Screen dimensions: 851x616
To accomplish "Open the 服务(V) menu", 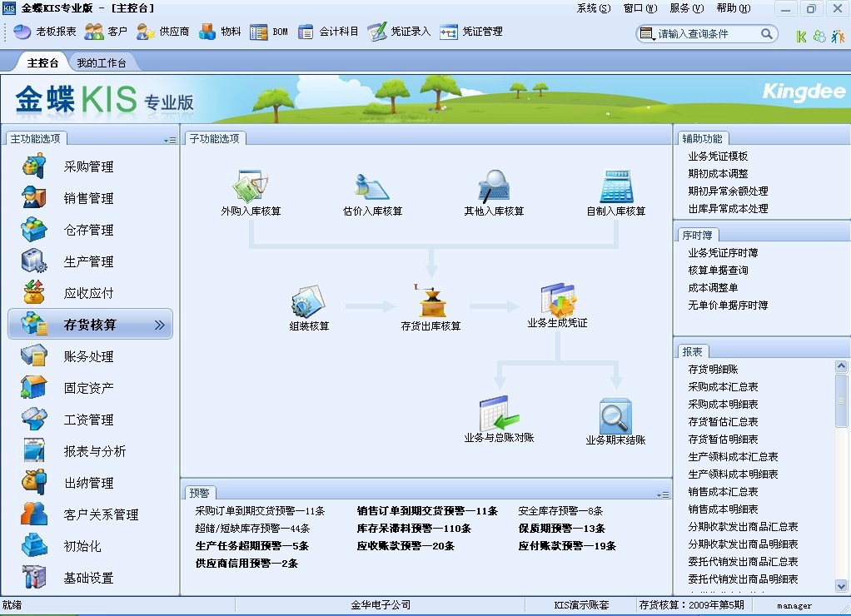I will pyautogui.click(x=687, y=8).
